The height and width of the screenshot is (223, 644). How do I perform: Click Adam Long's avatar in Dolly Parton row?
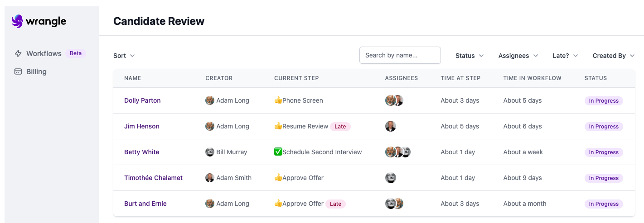click(210, 100)
